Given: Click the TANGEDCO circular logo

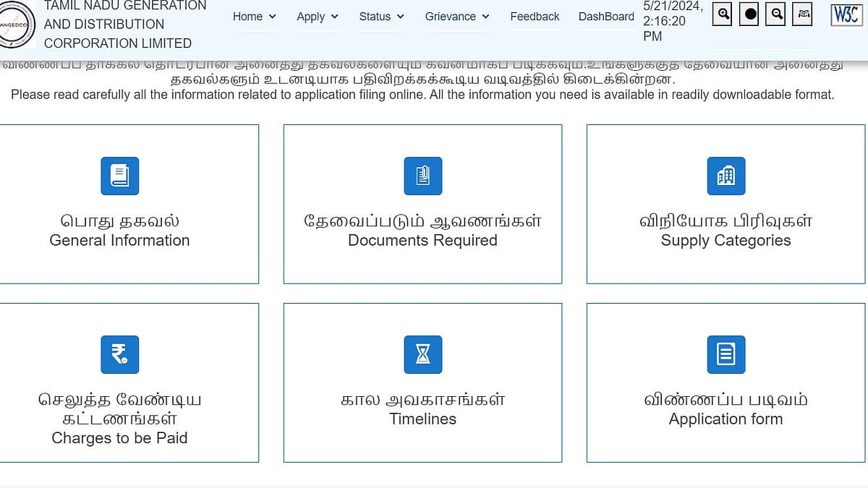Looking at the screenshot, I should 17,24.
